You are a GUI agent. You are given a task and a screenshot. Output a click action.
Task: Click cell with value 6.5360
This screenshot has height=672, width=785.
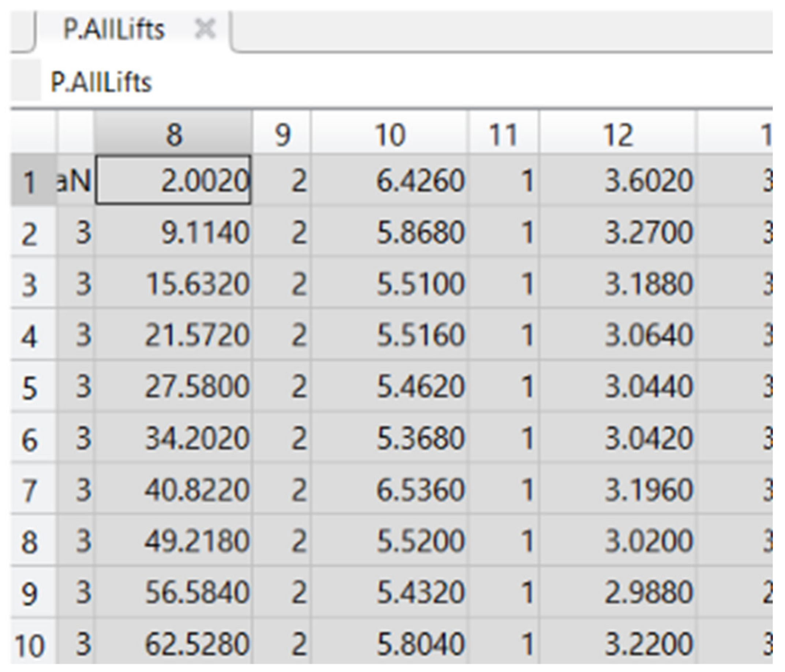tap(389, 489)
